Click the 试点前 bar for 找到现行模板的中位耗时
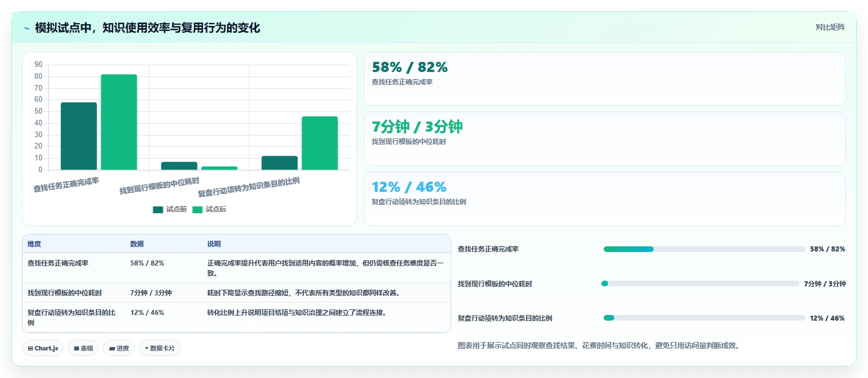This screenshot has height=378, width=868. click(x=179, y=166)
